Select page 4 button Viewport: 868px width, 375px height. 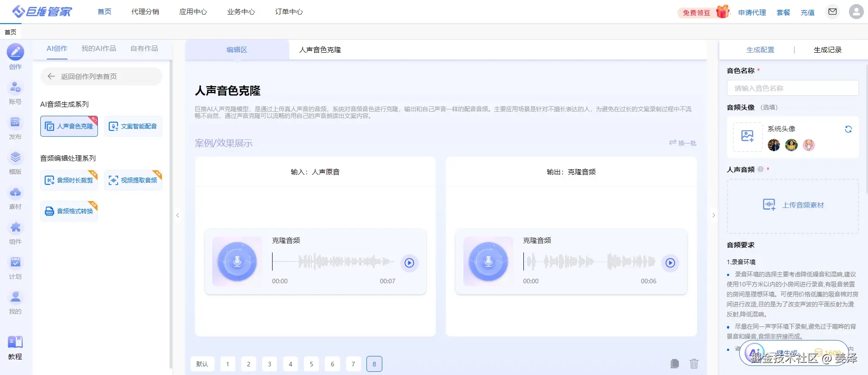290,364
